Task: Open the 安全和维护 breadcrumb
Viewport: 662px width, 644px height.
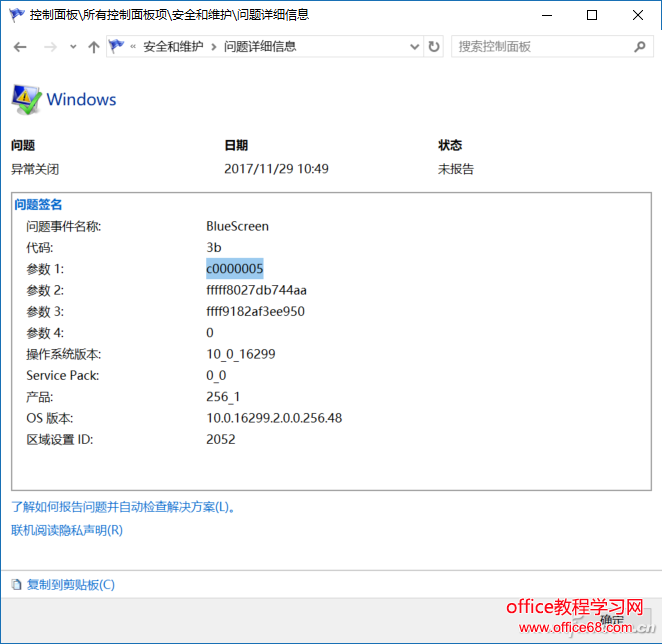Action: pyautogui.click(x=173, y=46)
